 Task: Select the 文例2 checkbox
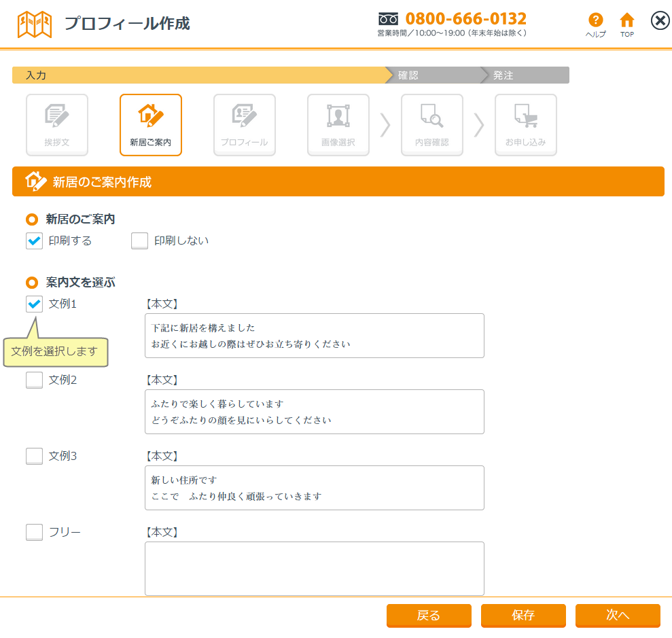34,380
